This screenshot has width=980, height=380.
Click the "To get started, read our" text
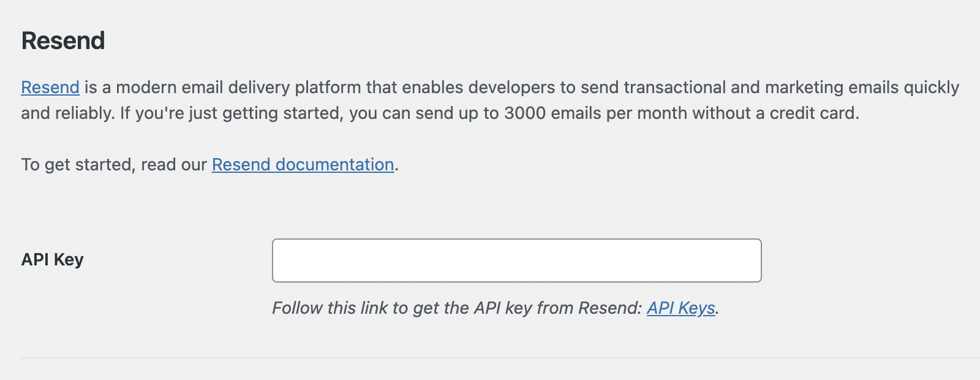tap(114, 165)
